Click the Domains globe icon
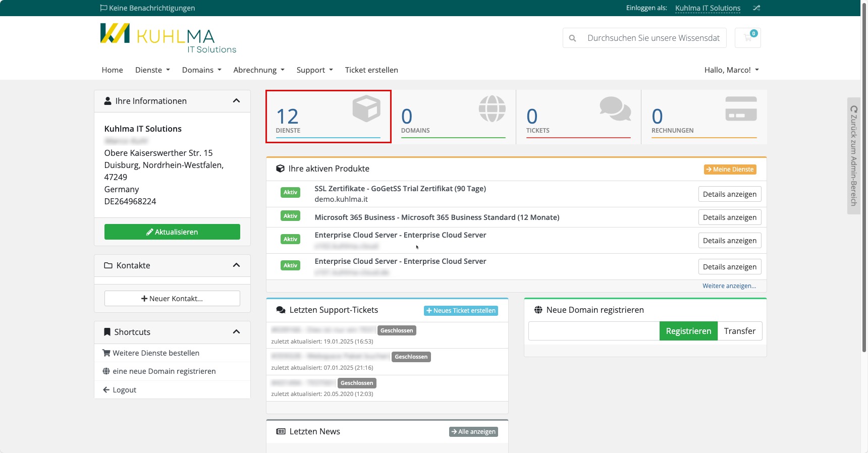Screen dimensions: 868x453 [x=492, y=108]
